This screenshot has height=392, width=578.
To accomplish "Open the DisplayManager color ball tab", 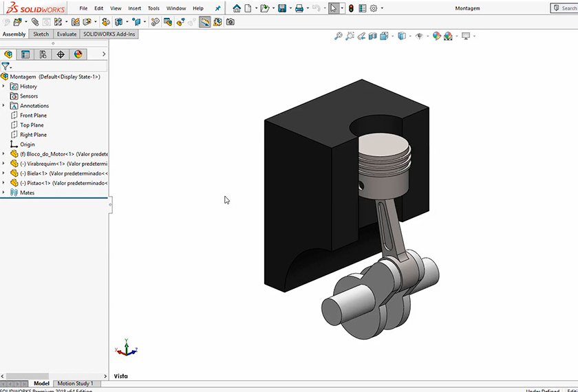I will [78, 54].
